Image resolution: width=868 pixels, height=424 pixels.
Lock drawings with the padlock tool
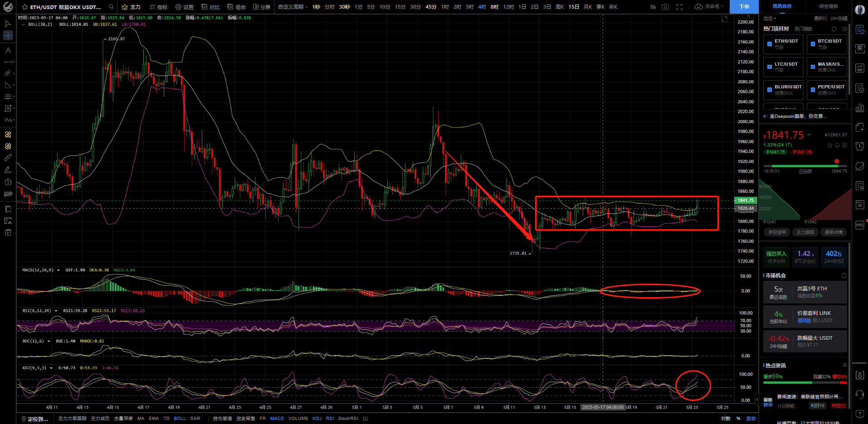click(x=8, y=182)
